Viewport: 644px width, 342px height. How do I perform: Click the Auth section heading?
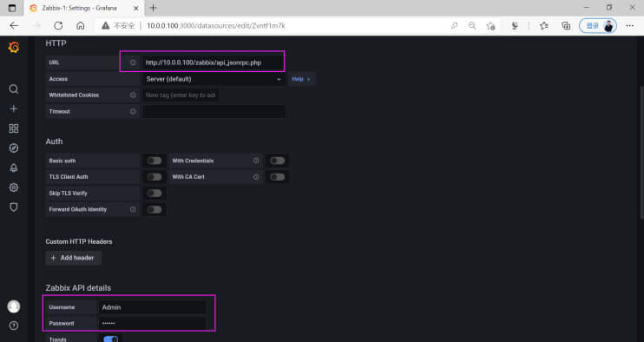point(54,141)
